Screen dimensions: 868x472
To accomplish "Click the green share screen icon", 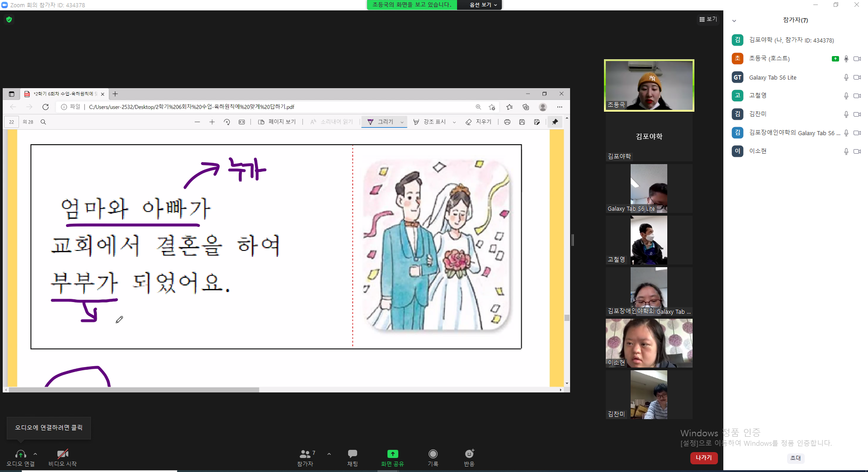I will [392, 454].
